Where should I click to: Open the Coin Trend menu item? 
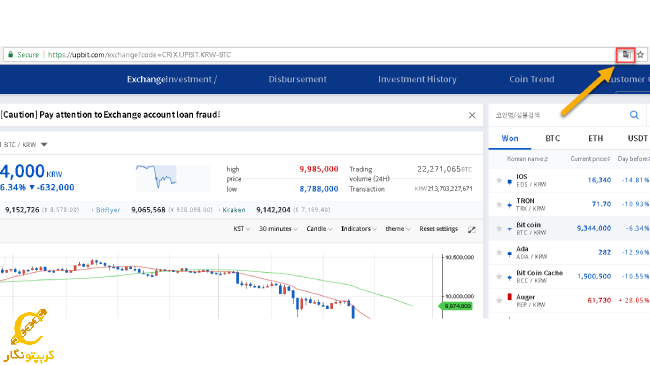(532, 79)
